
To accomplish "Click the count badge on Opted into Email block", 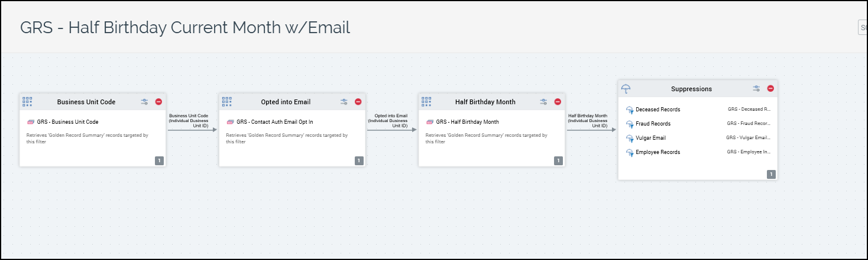I will click(358, 161).
